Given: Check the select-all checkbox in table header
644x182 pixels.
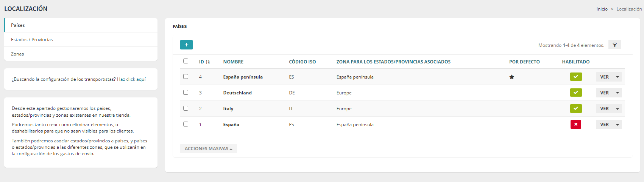Looking at the screenshot, I should coord(186,61).
